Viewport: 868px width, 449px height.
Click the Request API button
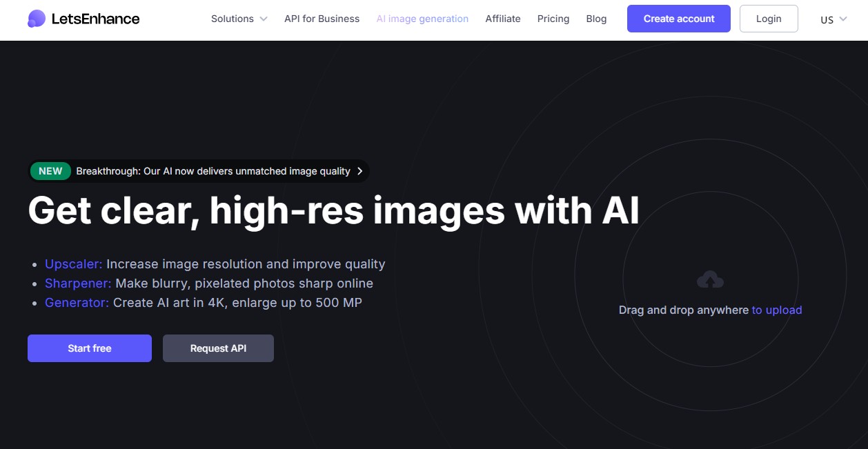pyautogui.click(x=218, y=348)
